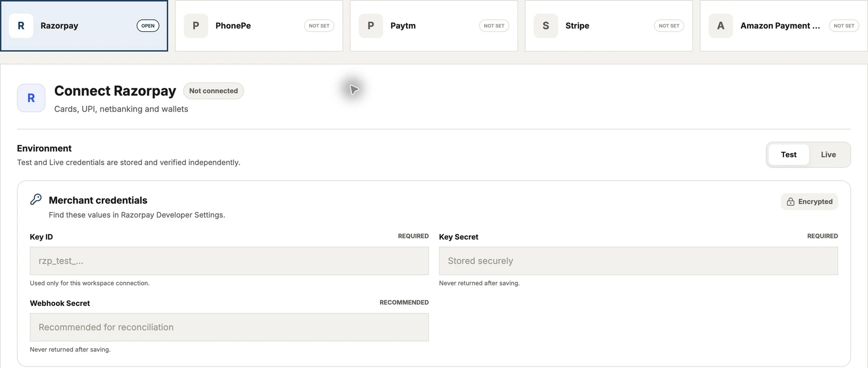Select the Test environment option

[x=788, y=155]
